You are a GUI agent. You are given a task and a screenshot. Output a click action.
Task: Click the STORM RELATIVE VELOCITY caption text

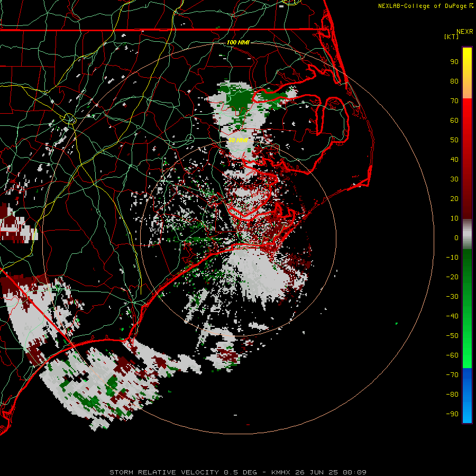(164, 472)
